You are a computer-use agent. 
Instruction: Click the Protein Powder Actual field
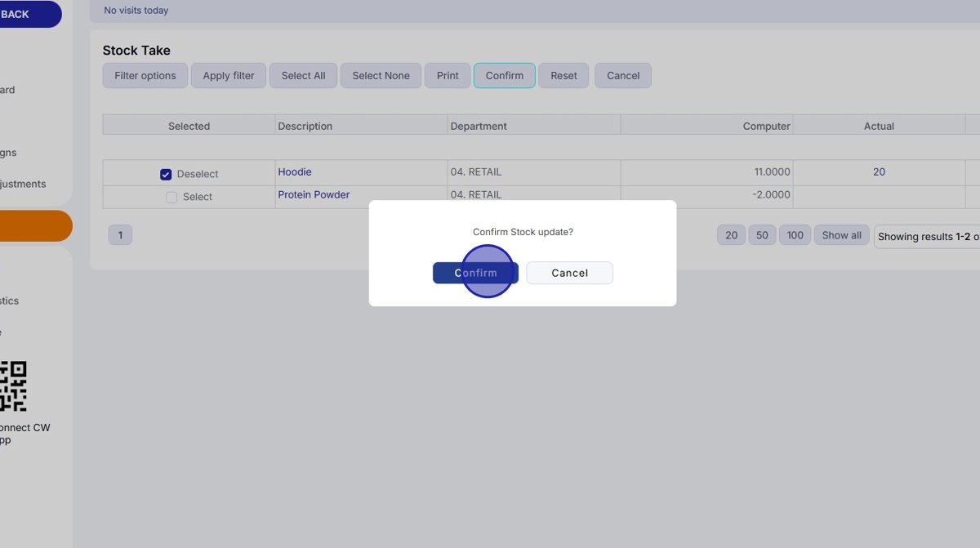[x=879, y=195]
